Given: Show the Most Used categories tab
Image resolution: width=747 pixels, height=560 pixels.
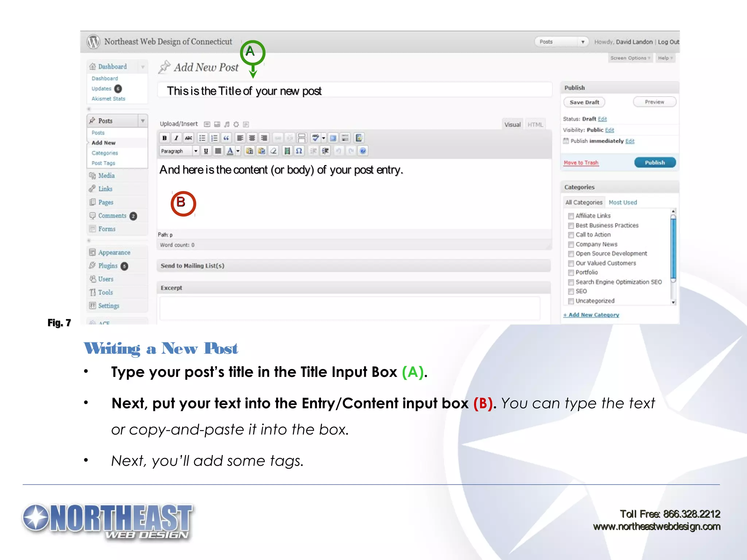Looking at the screenshot, I should [x=623, y=202].
